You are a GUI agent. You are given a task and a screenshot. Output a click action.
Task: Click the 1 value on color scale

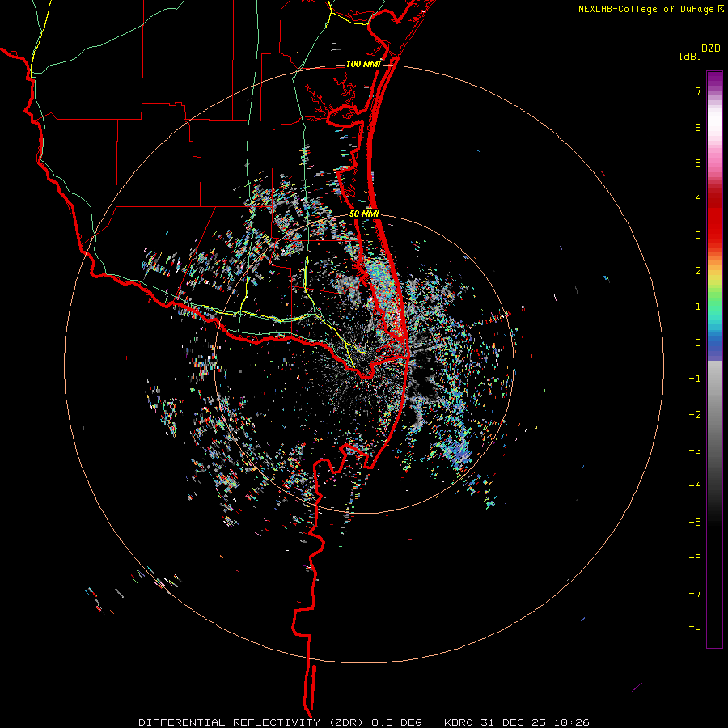[x=698, y=306]
